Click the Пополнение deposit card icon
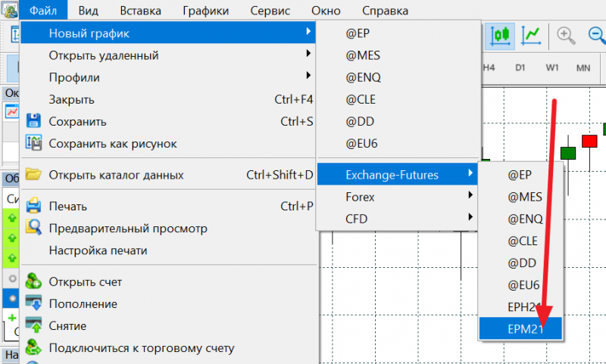The image size is (606, 364). (x=33, y=303)
